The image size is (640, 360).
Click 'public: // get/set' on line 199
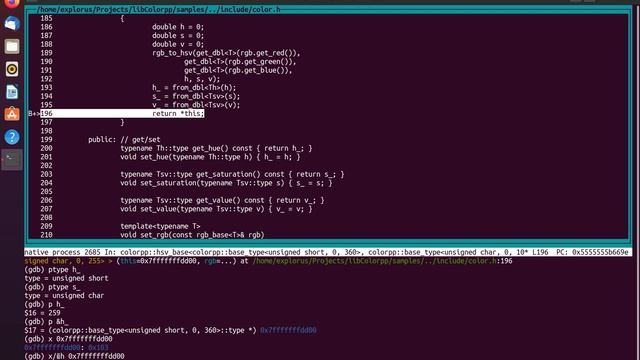point(124,140)
